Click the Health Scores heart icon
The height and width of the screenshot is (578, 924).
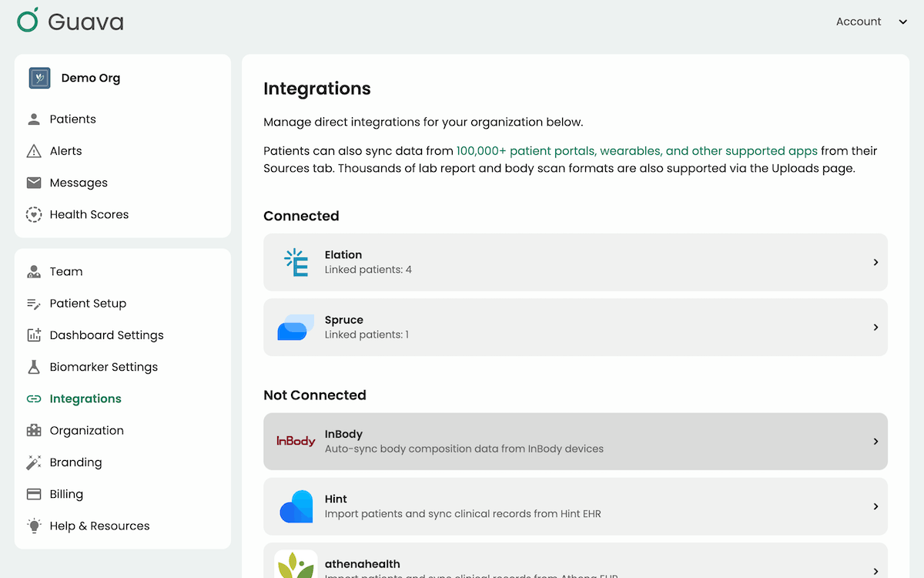pos(34,214)
